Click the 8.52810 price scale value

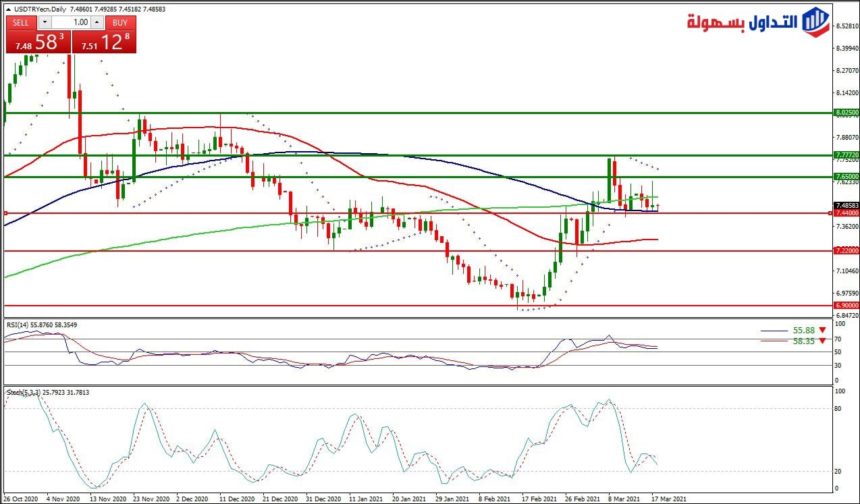[x=846, y=26]
